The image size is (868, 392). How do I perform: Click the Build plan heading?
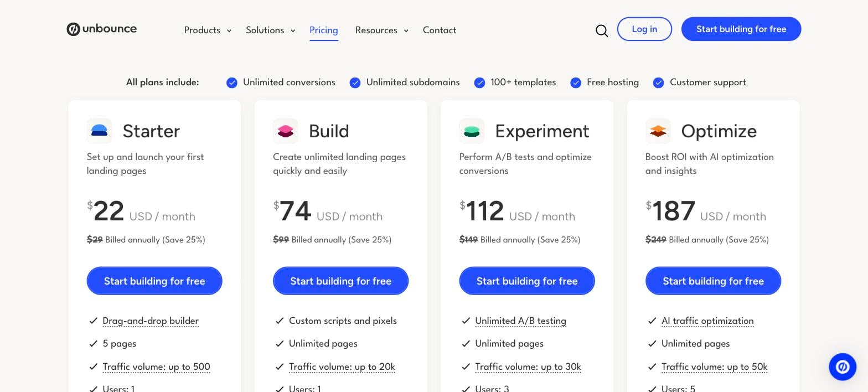329,131
